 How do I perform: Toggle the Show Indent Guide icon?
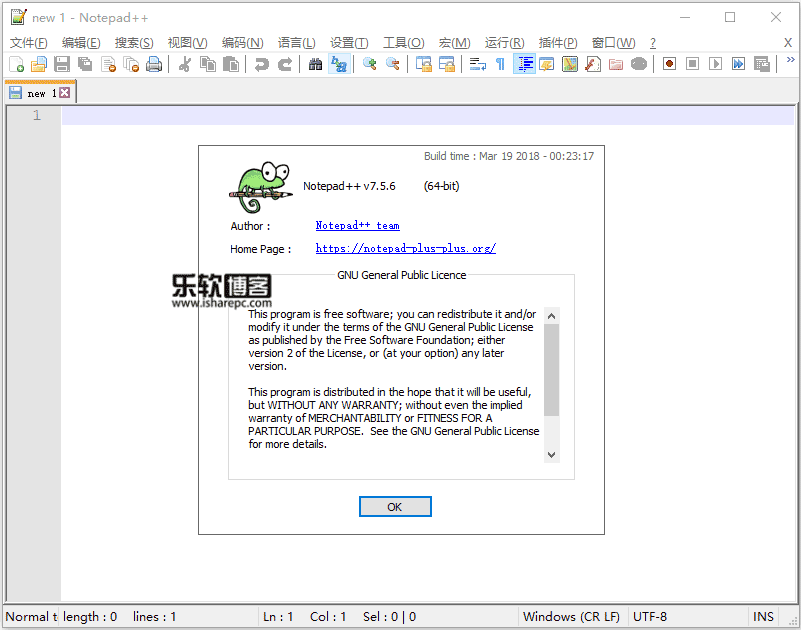(x=524, y=64)
